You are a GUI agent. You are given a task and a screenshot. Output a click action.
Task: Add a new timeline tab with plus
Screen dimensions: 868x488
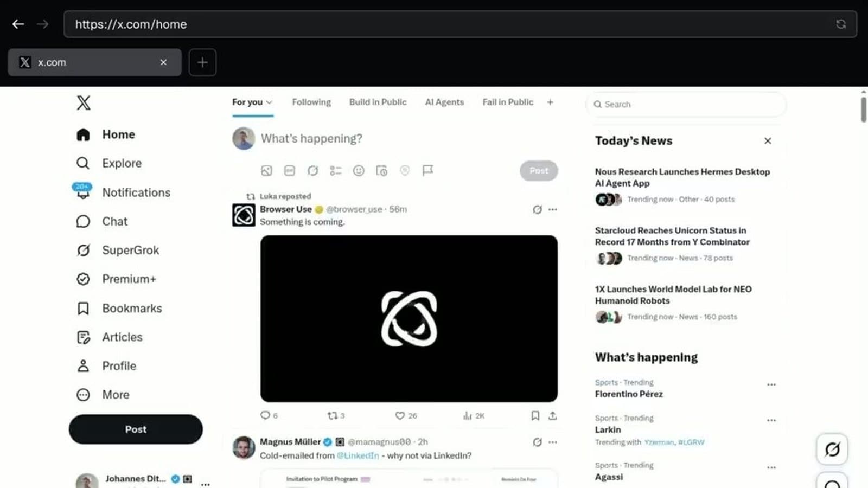click(550, 102)
